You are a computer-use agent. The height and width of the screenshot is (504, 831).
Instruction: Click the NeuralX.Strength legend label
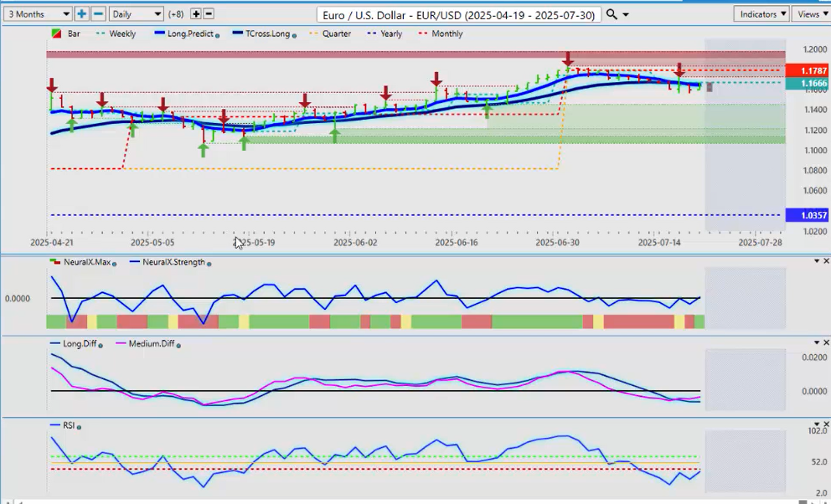(173, 262)
